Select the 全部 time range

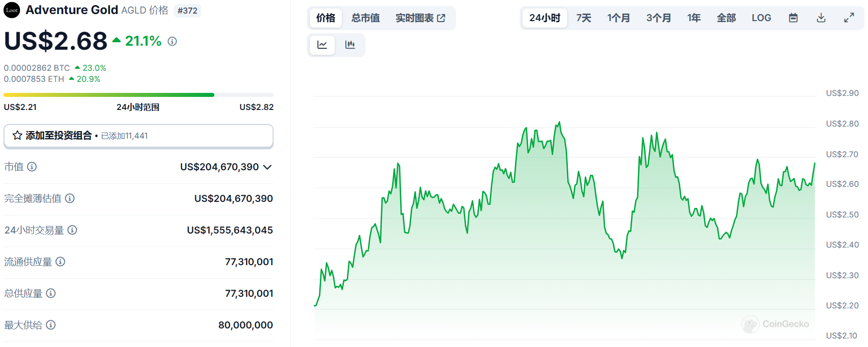[726, 18]
